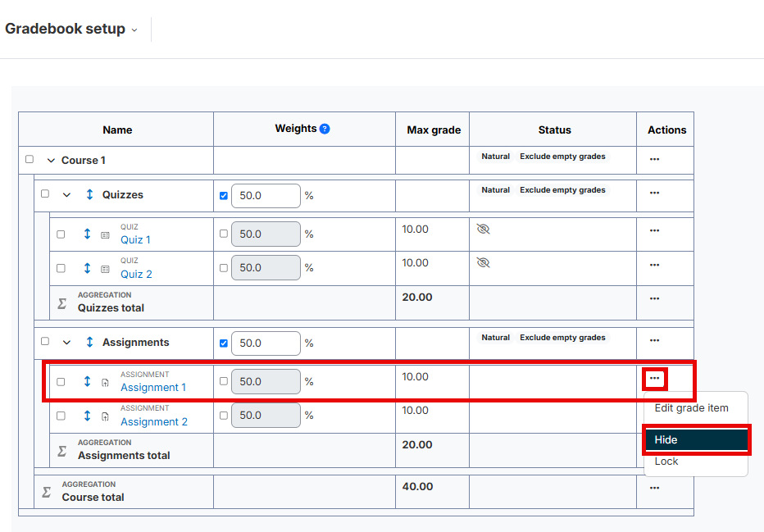Select the Assignments category row checkbox

click(x=45, y=341)
